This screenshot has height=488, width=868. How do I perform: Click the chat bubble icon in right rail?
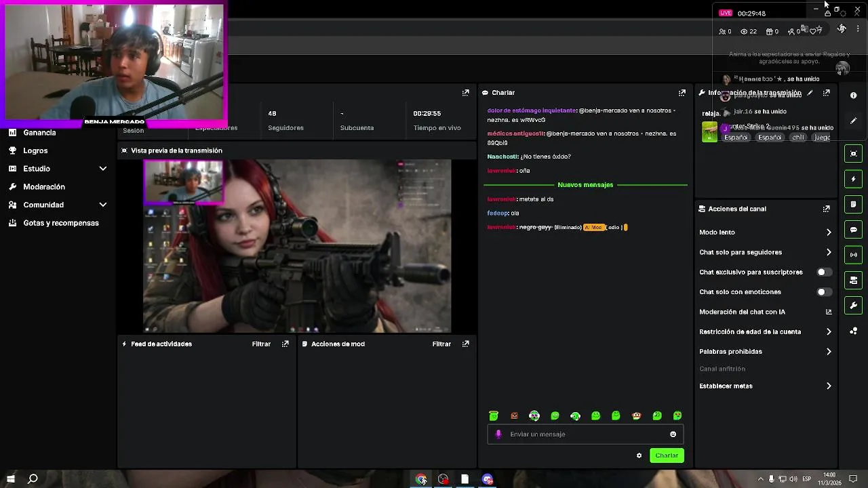[853, 230]
